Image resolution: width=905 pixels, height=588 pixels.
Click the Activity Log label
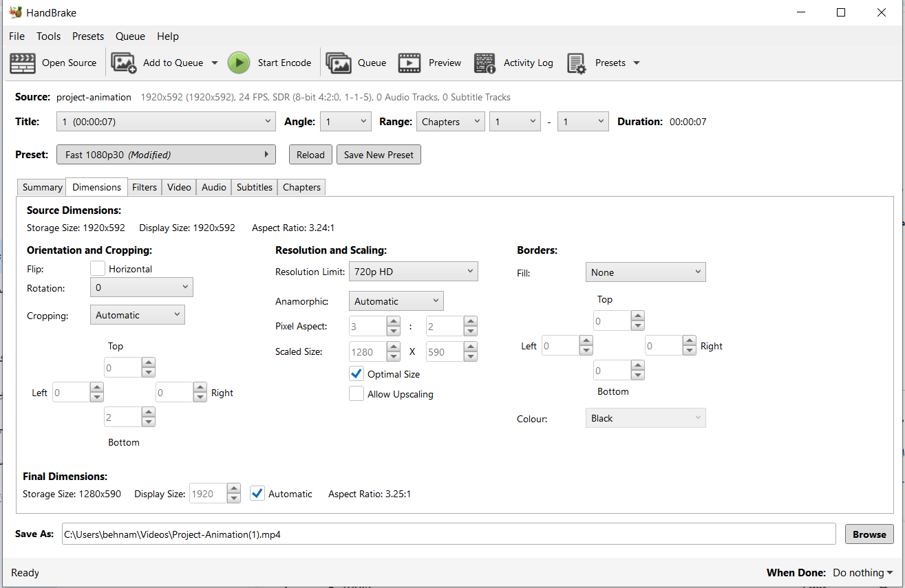(x=528, y=63)
